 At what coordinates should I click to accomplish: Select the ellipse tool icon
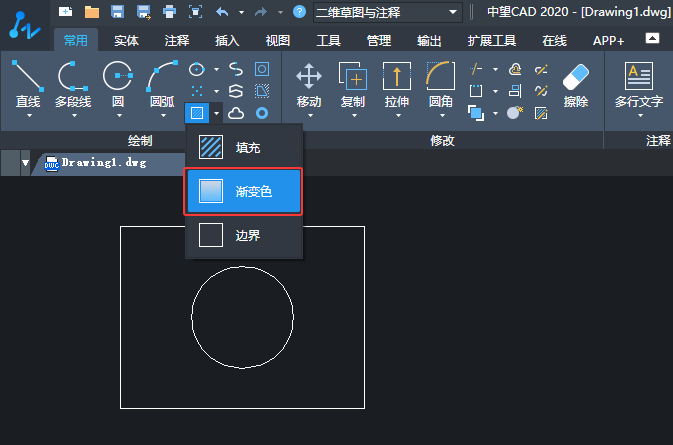pos(197,69)
